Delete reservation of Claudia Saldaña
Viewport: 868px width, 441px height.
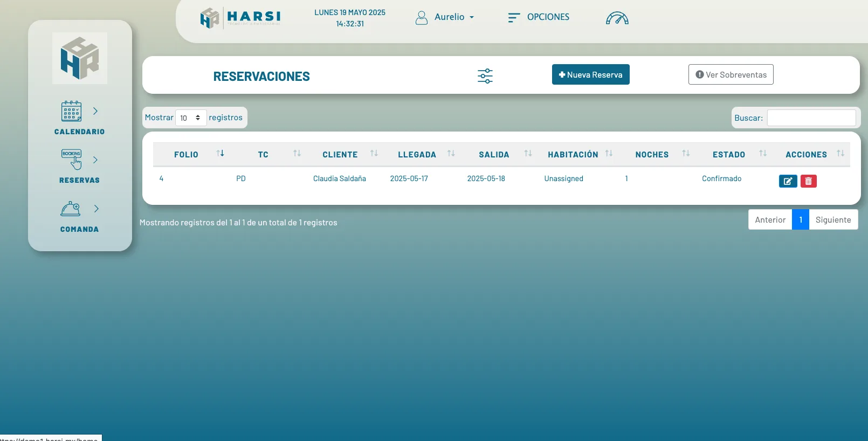coord(808,181)
